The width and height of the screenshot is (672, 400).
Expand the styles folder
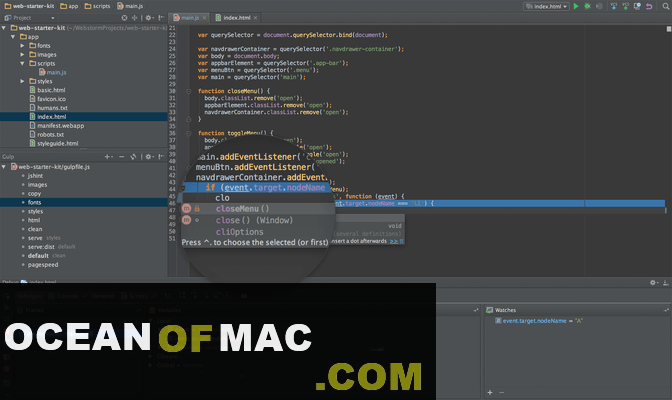pyautogui.click(x=22, y=81)
